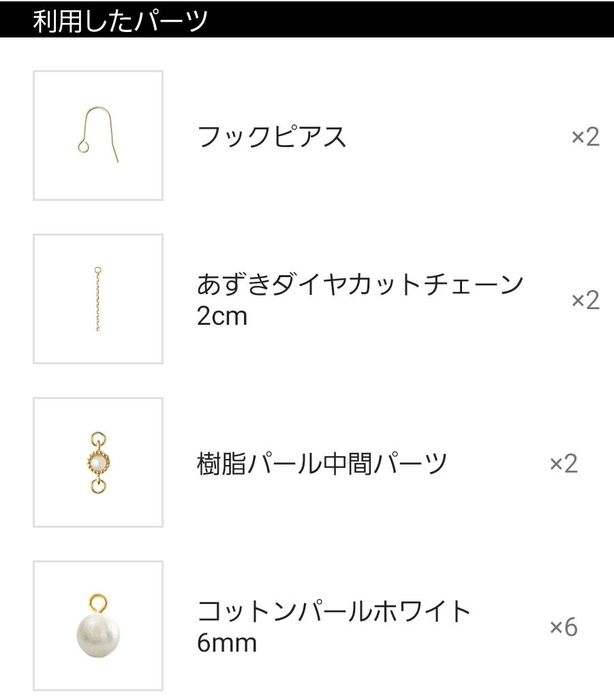Viewport: 614px width, 700px height.
Task: Tap the gold chain part image
Action: coord(98,299)
